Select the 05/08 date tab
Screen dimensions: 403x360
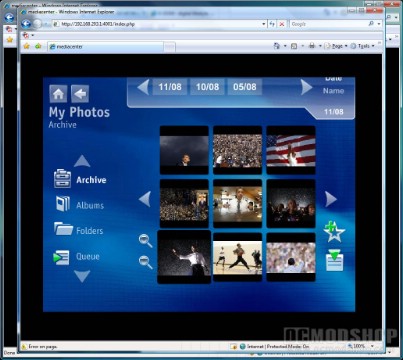click(x=245, y=87)
